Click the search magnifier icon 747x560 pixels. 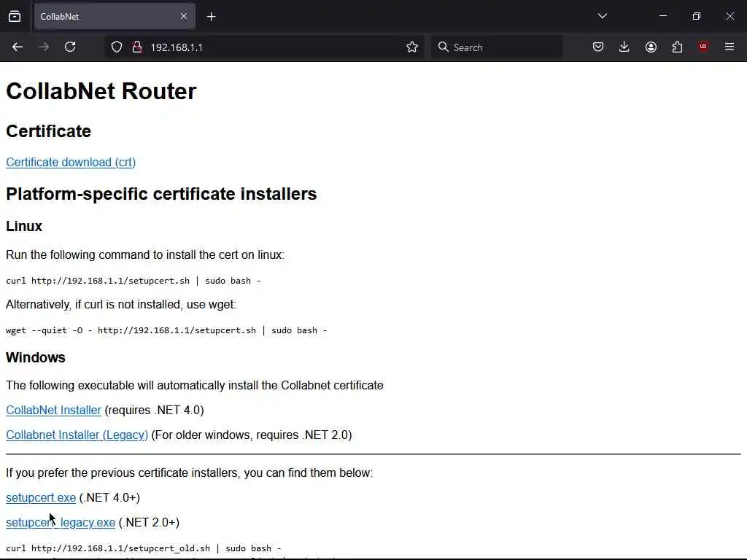click(443, 47)
